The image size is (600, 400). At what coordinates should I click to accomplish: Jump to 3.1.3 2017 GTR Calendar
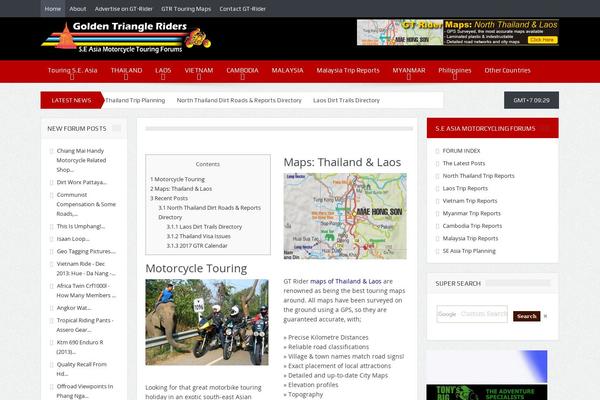pos(197,246)
